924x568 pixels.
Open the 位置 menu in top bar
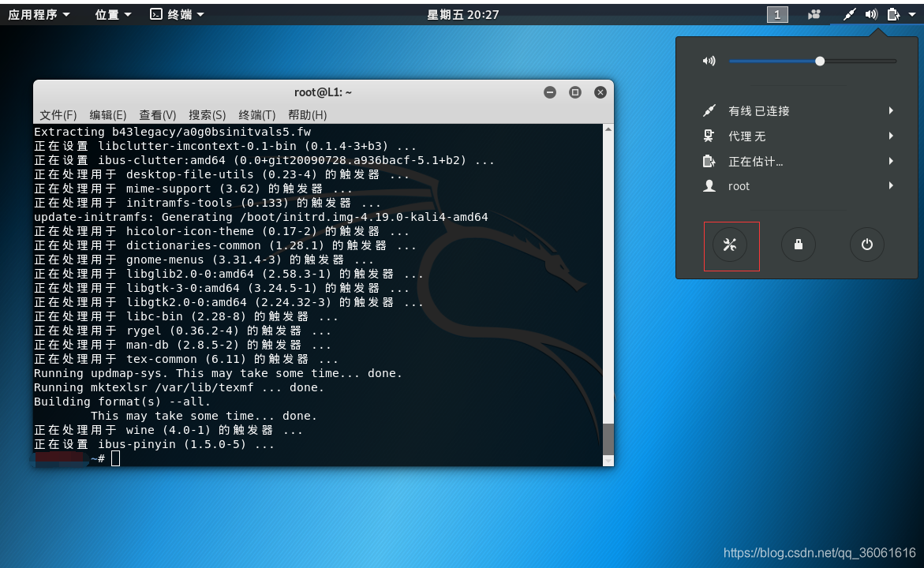click(113, 15)
